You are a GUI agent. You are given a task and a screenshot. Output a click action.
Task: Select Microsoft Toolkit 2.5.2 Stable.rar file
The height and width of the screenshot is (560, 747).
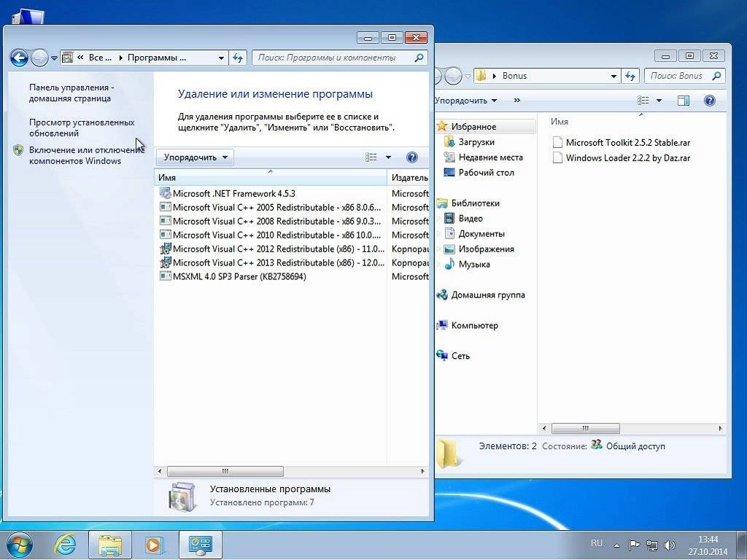click(x=622, y=142)
